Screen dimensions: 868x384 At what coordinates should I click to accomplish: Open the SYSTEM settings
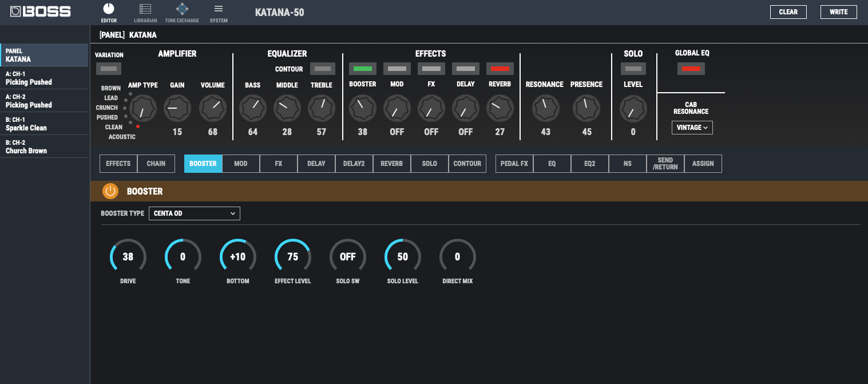pyautogui.click(x=219, y=12)
